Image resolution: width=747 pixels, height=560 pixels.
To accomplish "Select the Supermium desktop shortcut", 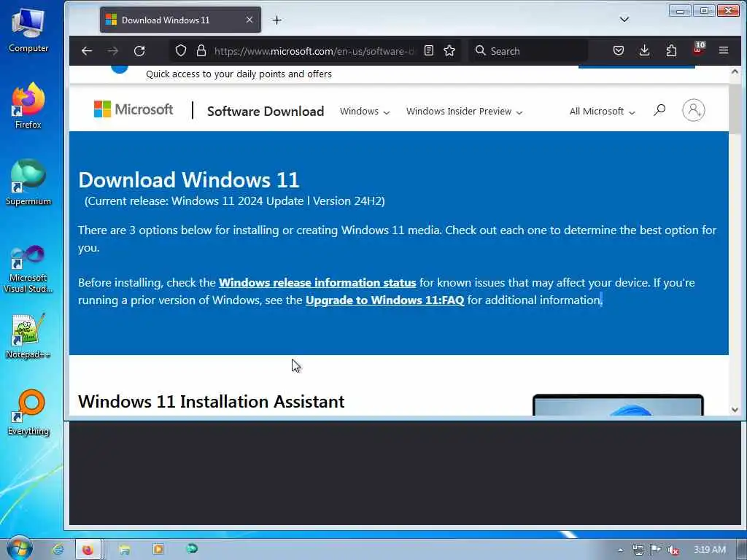I will 28,183.
